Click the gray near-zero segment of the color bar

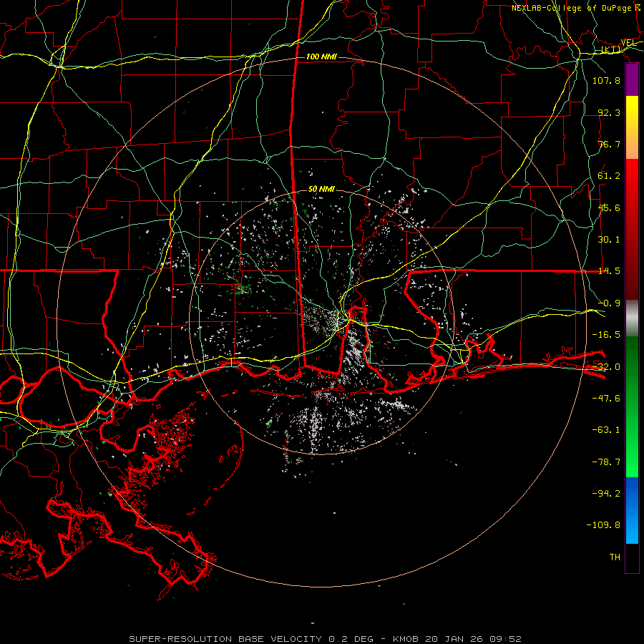coord(632,318)
